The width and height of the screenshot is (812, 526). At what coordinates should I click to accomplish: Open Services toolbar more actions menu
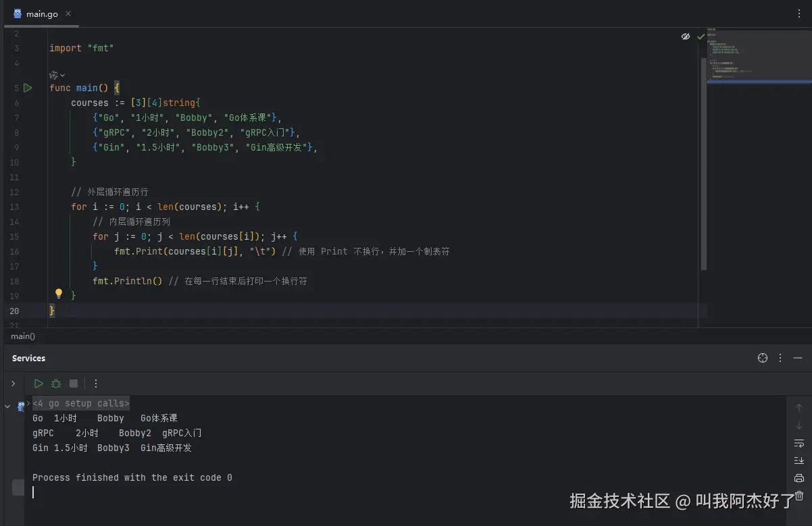(x=95, y=384)
